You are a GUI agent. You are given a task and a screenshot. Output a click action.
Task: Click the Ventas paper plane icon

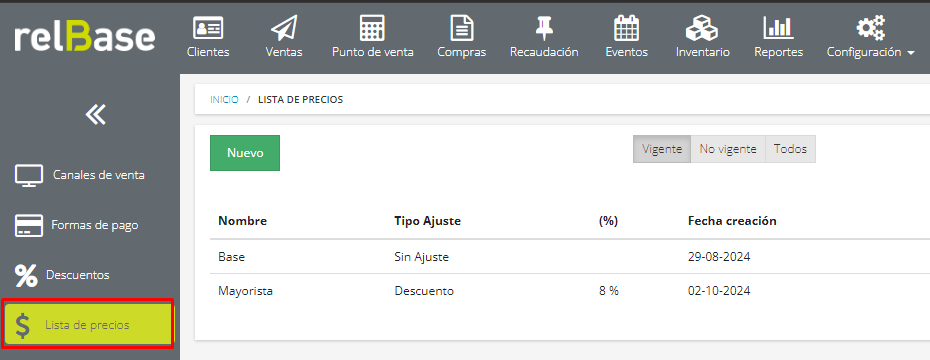[x=284, y=28]
